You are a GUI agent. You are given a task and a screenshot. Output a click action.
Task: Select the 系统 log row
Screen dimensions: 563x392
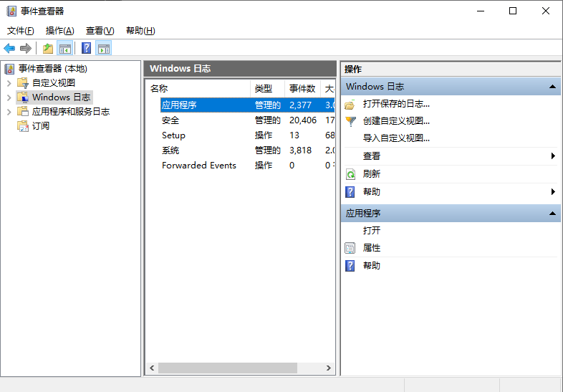pyautogui.click(x=247, y=150)
